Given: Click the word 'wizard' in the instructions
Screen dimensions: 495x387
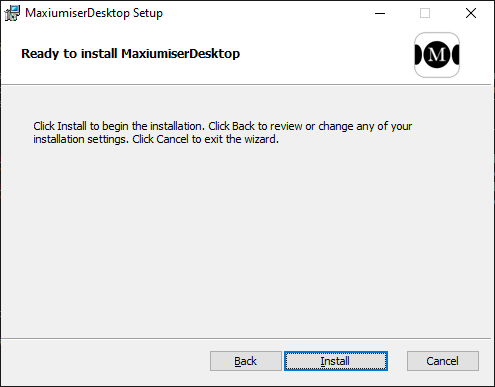Looking at the screenshot, I should pyautogui.click(x=260, y=139).
